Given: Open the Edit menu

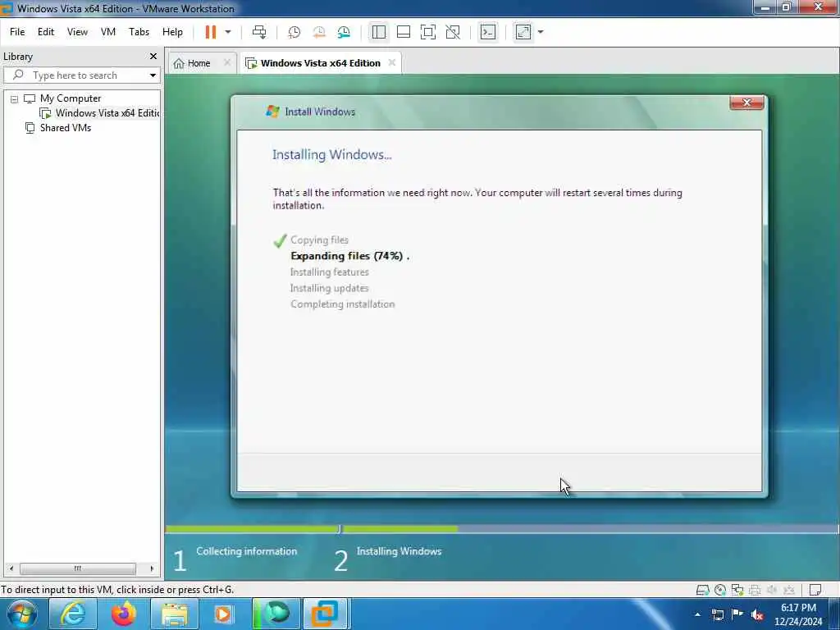Looking at the screenshot, I should [x=46, y=32].
